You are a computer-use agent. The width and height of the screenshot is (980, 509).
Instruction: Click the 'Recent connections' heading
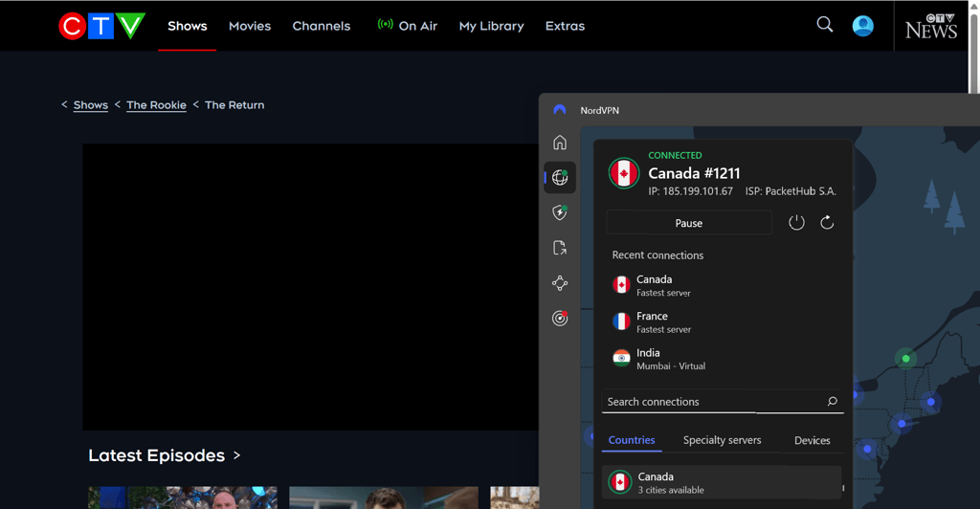coord(657,254)
